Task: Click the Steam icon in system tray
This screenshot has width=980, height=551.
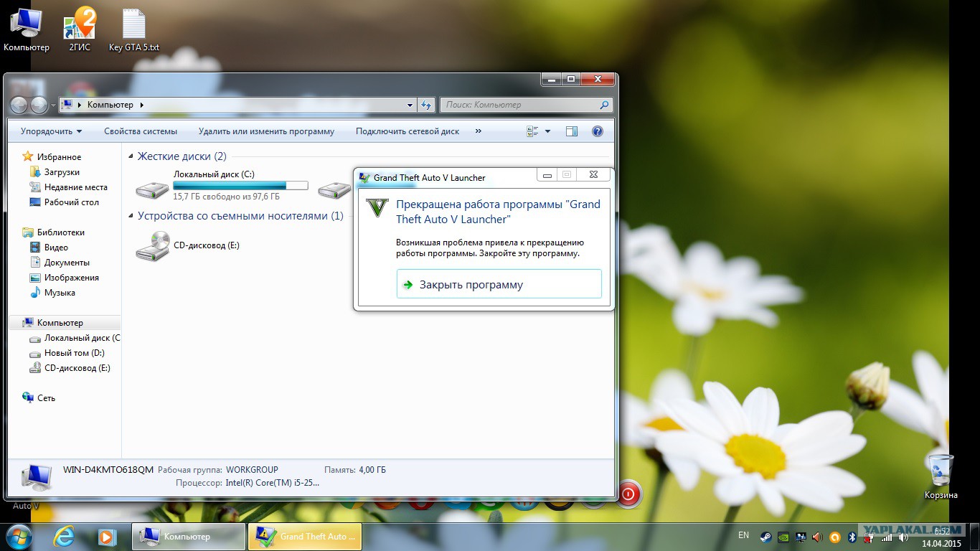Action: [766, 537]
